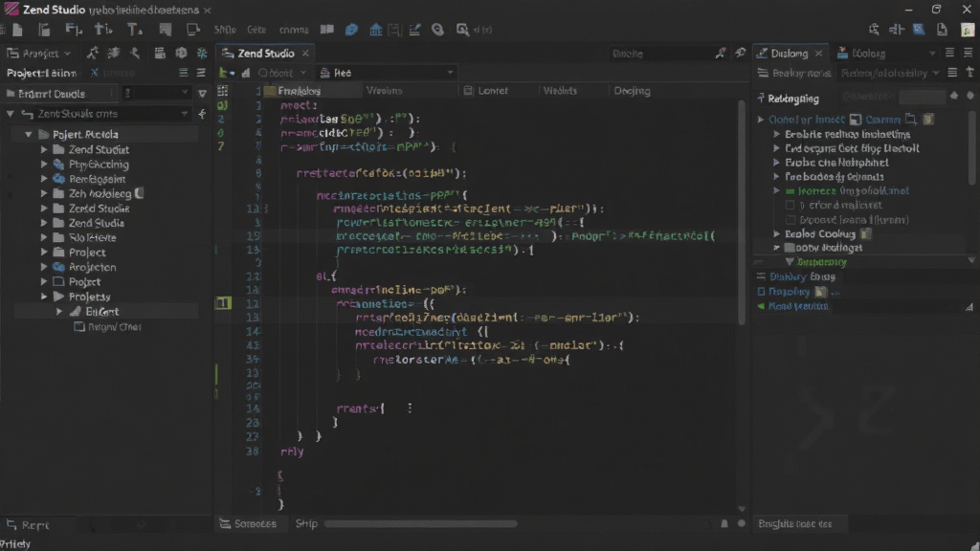Click the lines icon right of the Golong tab
This screenshot has width=980, height=551.
pos(950,54)
